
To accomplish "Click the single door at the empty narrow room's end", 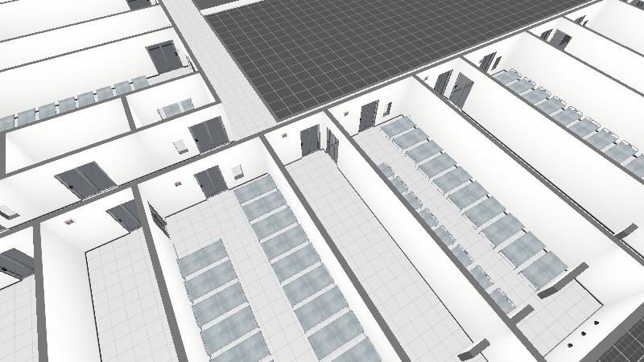I will point(310,141).
